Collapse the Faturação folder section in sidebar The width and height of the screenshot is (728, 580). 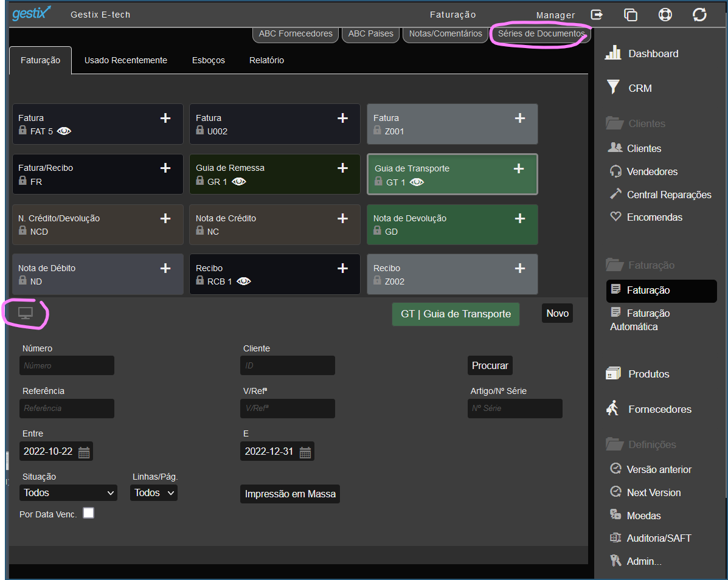coord(640,265)
